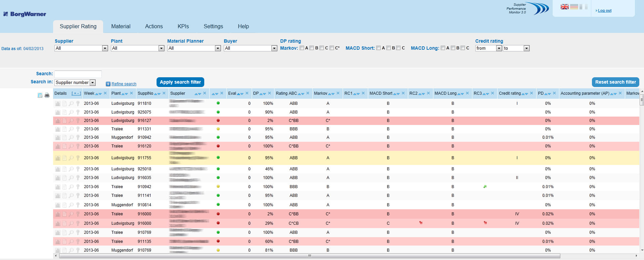Tick the MACD Long C checkbox
This screenshot has width=644, height=260.
coord(463,48)
